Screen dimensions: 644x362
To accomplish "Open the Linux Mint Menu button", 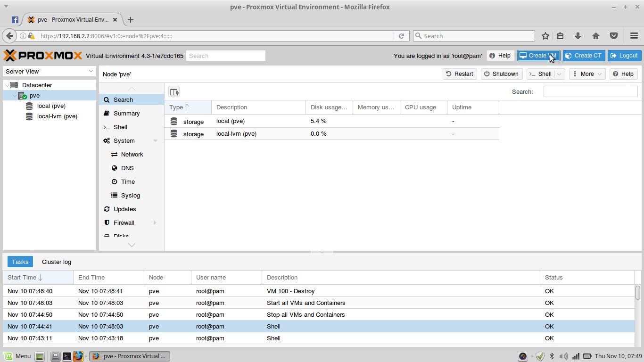I will click(x=17, y=356).
